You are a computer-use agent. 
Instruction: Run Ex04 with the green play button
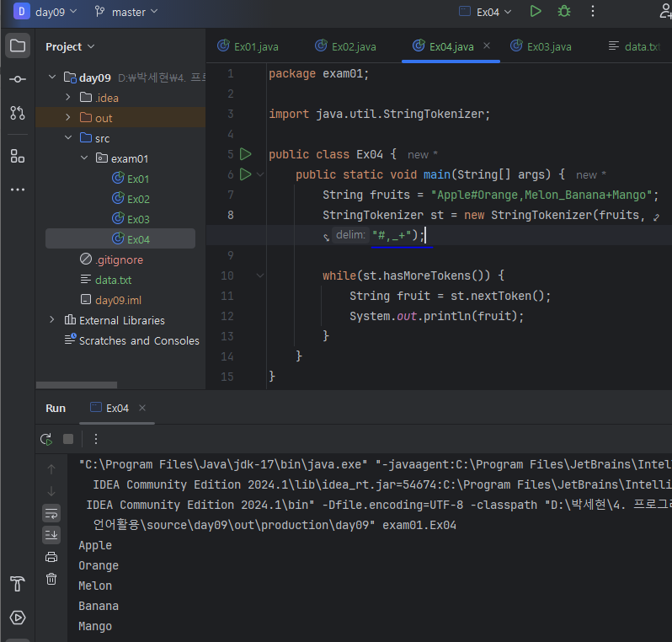click(536, 12)
